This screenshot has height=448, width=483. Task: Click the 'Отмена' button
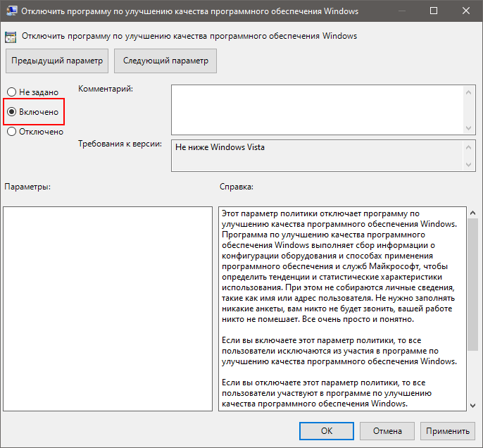point(387,431)
